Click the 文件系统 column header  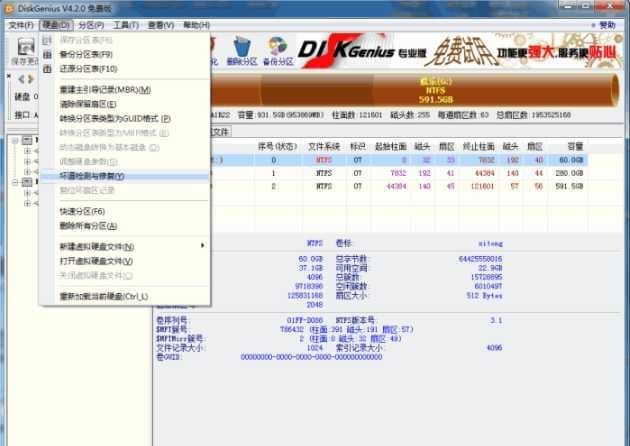(x=324, y=147)
